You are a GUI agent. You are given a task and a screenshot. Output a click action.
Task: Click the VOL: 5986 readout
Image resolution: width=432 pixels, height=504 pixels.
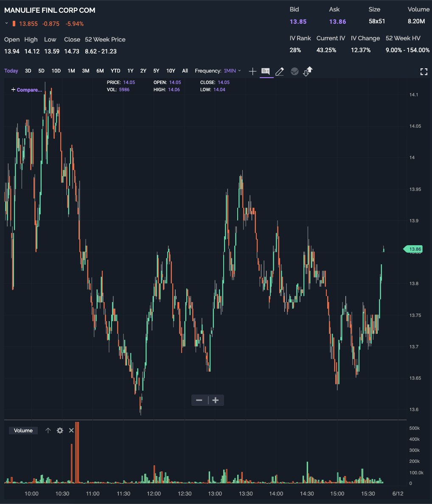tap(118, 90)
